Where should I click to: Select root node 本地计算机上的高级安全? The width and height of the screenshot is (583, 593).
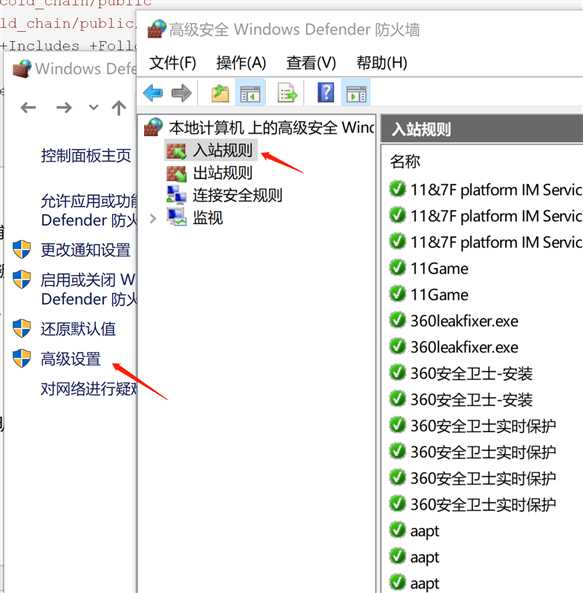(x=271, y=127)
